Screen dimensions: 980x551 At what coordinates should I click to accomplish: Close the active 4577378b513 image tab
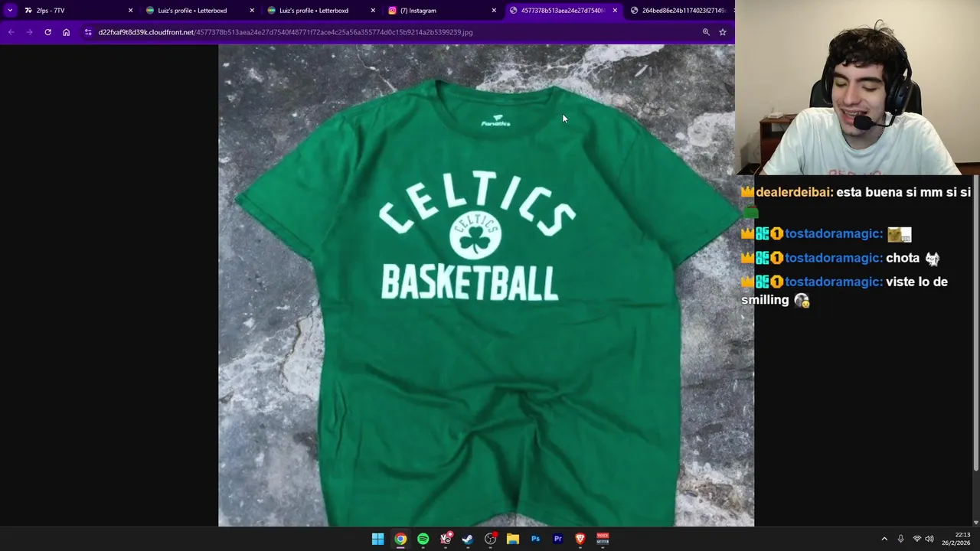(x=615, y=11)
